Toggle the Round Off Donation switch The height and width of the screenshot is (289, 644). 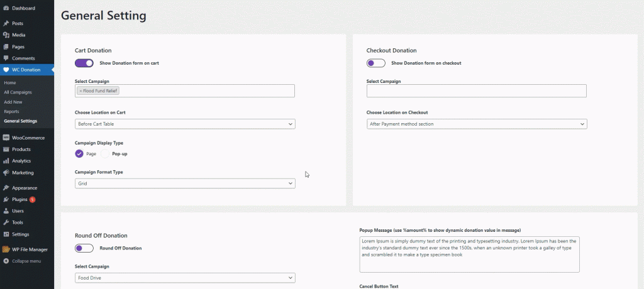84,248
